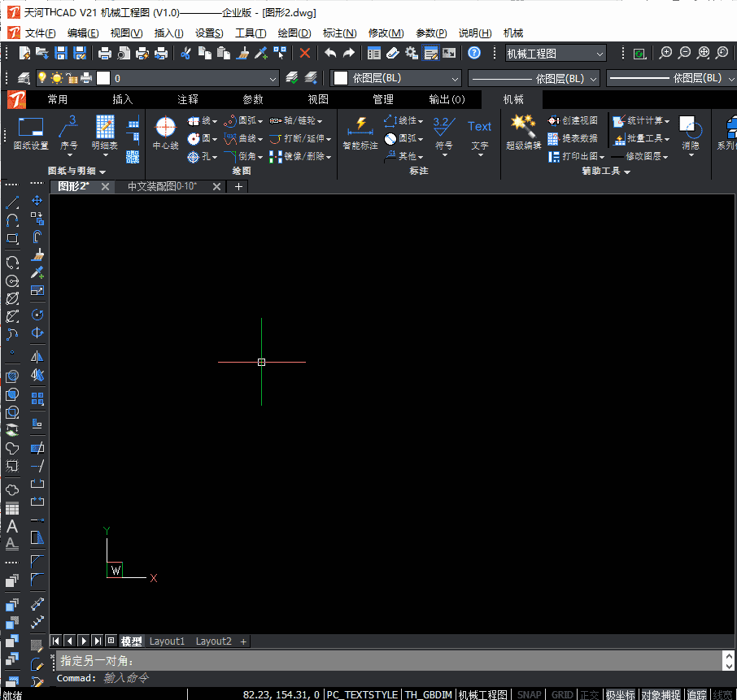Toggle layer freeze sun icon
Image resolution: width=737 pixels, height=700 pixels.
click(x=56, y=78)
